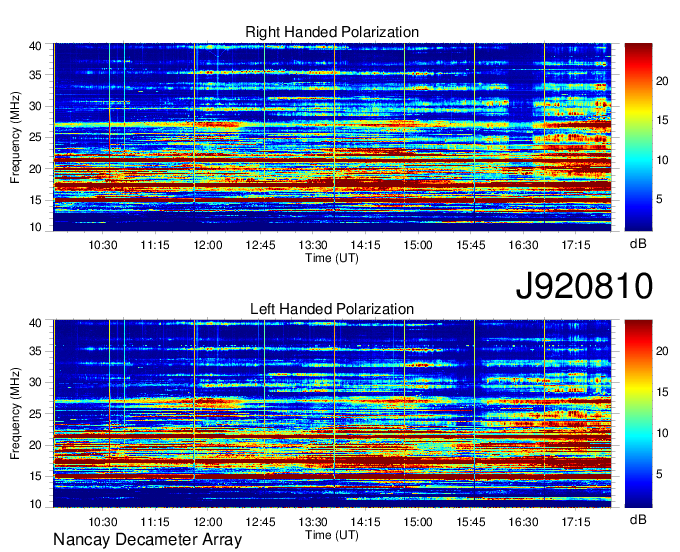This screenshot has height=552, width=680.
Task: Click the 16:30 tick of Right Handed plot
Action: (523, 245)
